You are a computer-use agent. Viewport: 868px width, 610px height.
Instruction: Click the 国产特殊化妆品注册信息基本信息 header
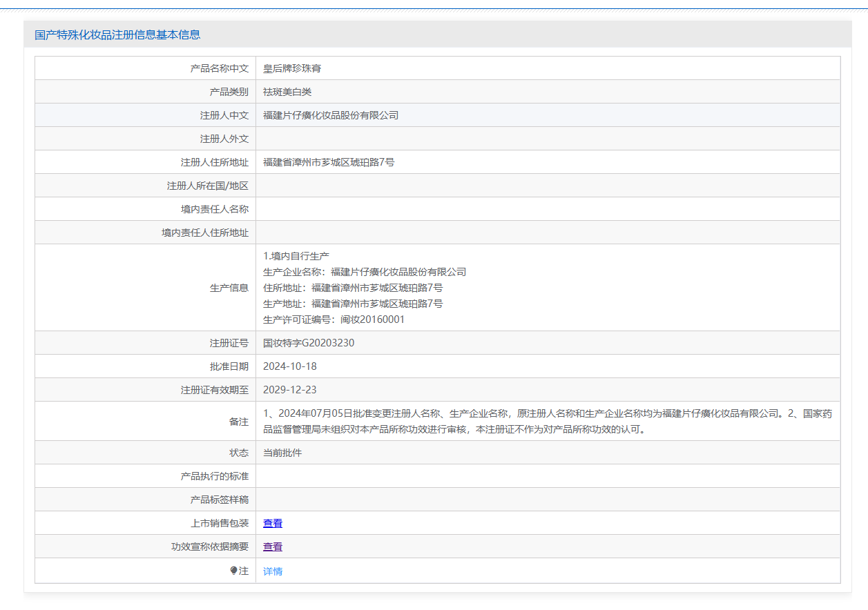pyautogui.click(x=117, y=35)
